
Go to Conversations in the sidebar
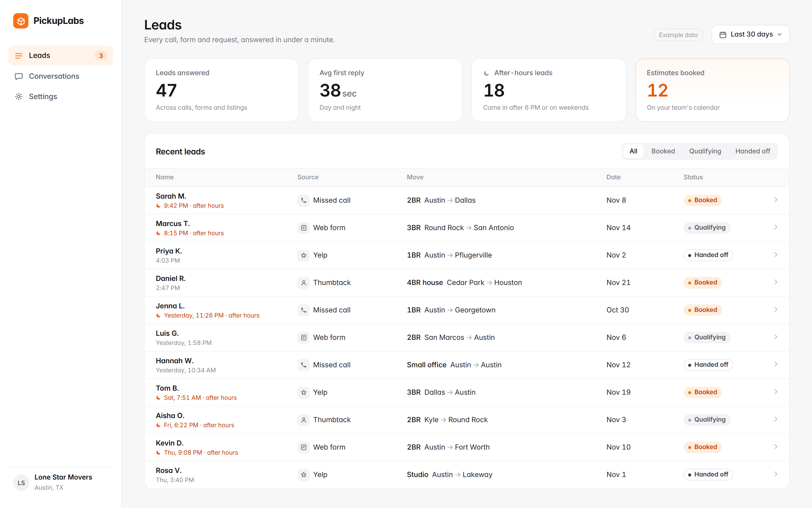(61, 76)
